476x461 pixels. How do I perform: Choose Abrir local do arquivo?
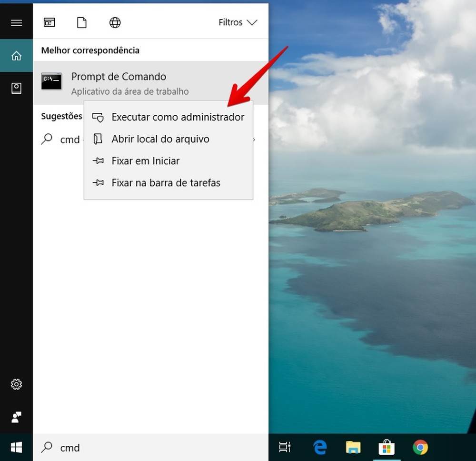(x=160, y=139)
